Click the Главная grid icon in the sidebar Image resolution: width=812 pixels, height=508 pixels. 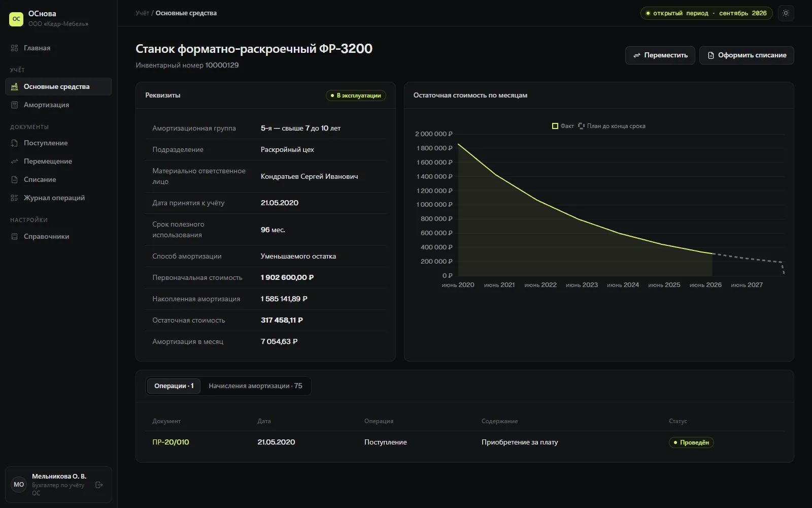tap(14, 48)
